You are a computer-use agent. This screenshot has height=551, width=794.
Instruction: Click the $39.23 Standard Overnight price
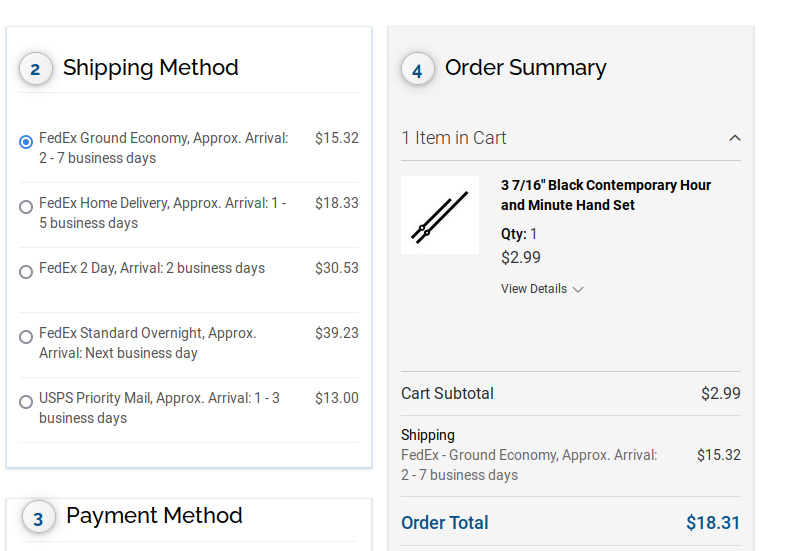pos(336,333)
